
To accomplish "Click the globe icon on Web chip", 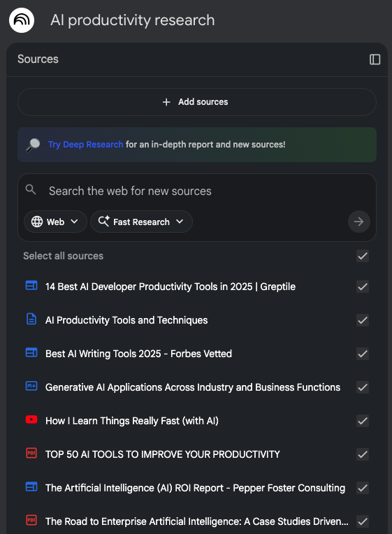I will 37,222.
